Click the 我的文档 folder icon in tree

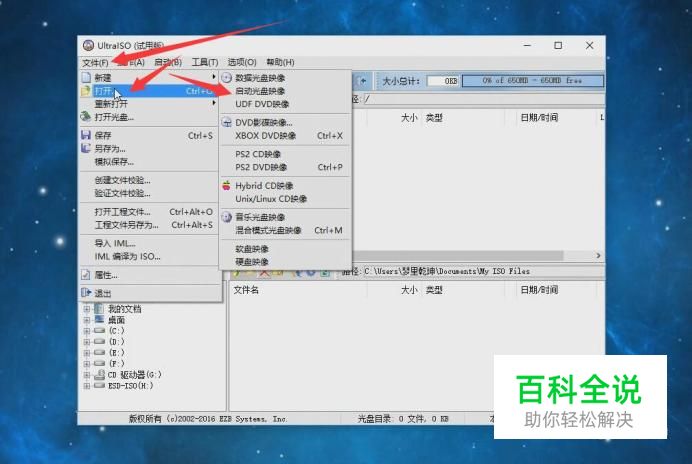click(x=99, y=309)
